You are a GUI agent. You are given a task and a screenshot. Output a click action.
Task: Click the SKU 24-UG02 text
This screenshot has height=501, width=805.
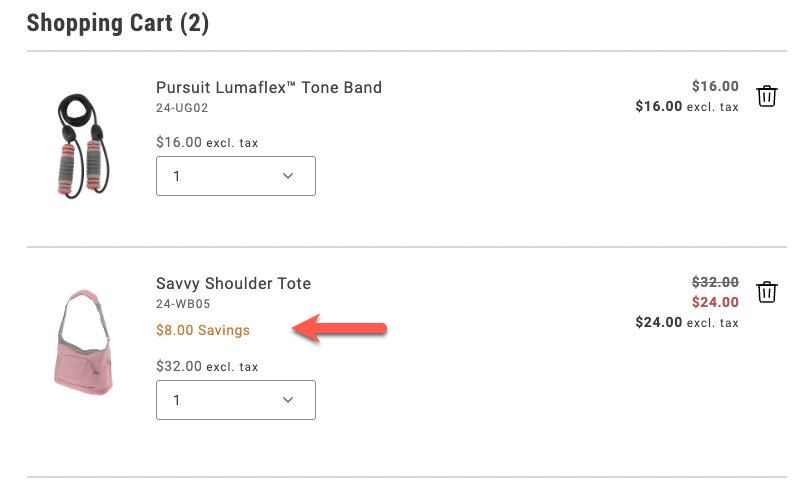tap(182, 107)
